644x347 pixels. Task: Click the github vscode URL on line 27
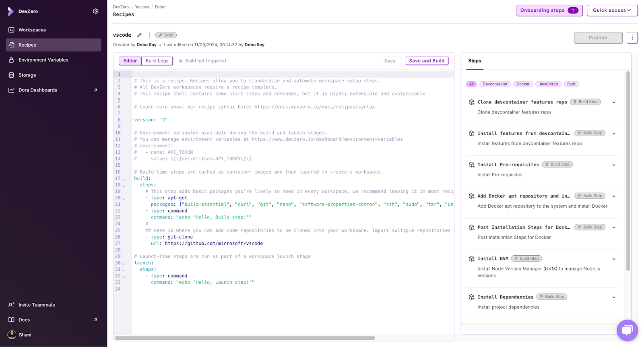coord(214,244)
